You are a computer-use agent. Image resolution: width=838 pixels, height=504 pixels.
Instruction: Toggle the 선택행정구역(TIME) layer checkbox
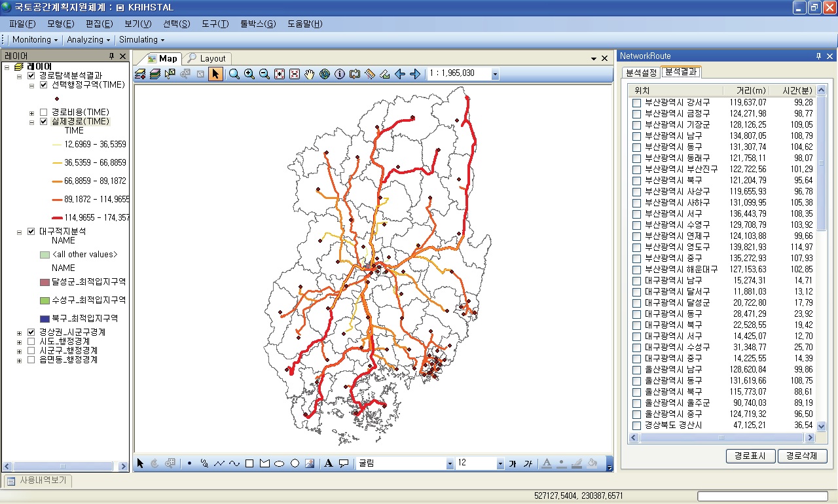click(x=43, y=84)
